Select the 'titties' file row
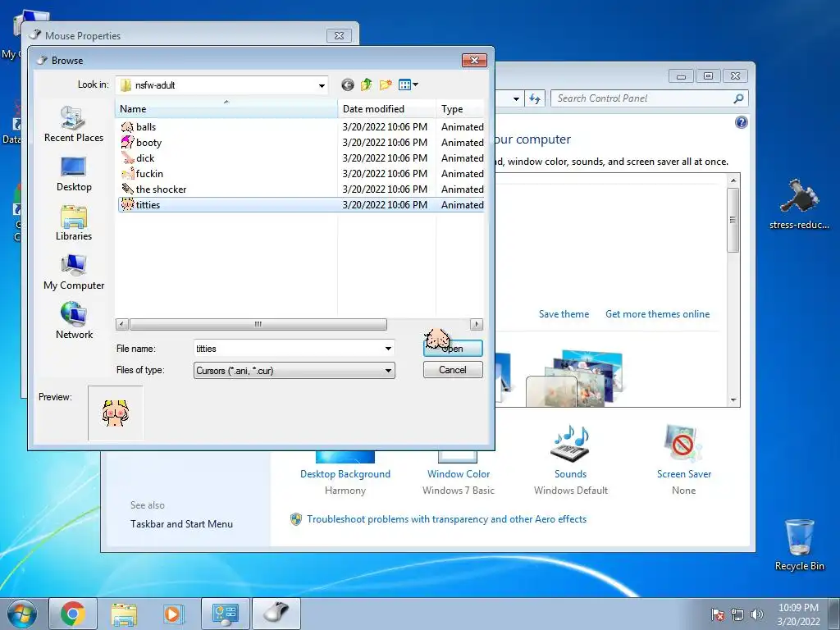The height and width of the screenshot is (630, 840). point(301,204)
